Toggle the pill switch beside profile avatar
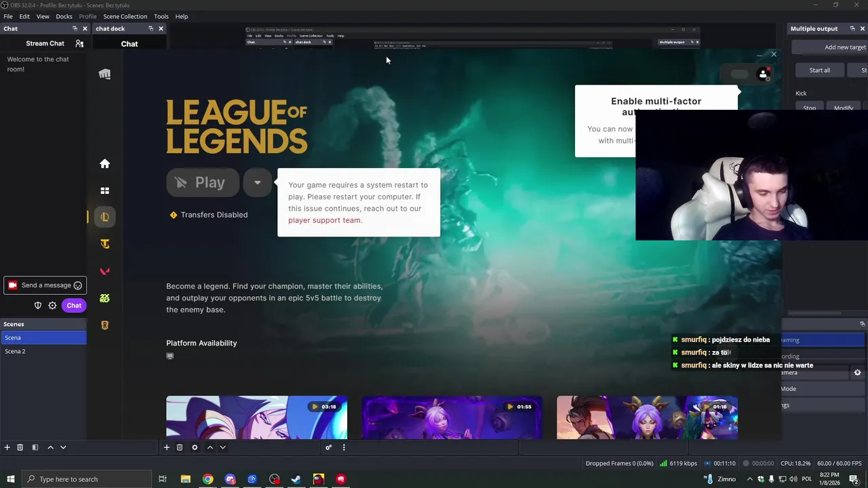This screenshot has width=868, height=488. (x=739, y=74)
